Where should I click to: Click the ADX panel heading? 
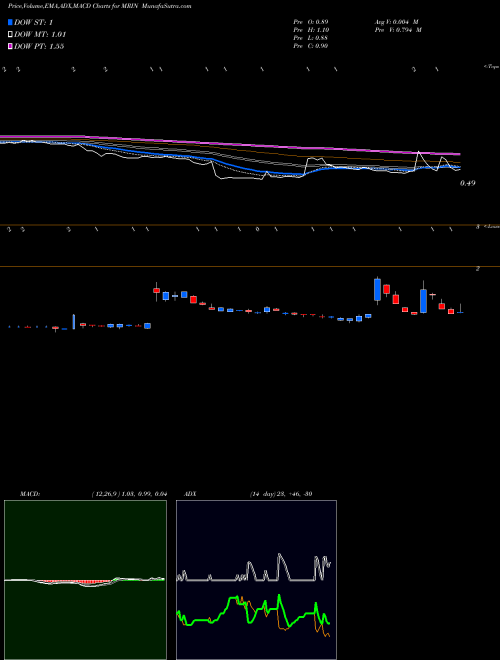click(190, 494)
